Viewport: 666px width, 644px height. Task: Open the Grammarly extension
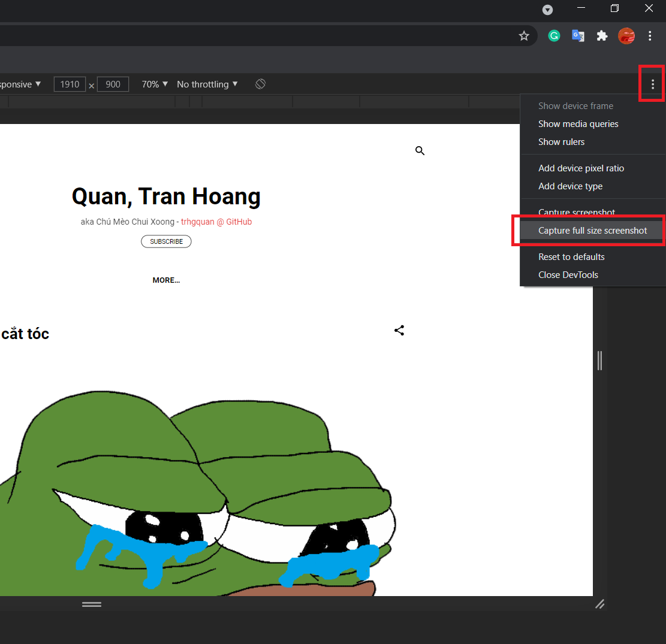tap(554, 36)
